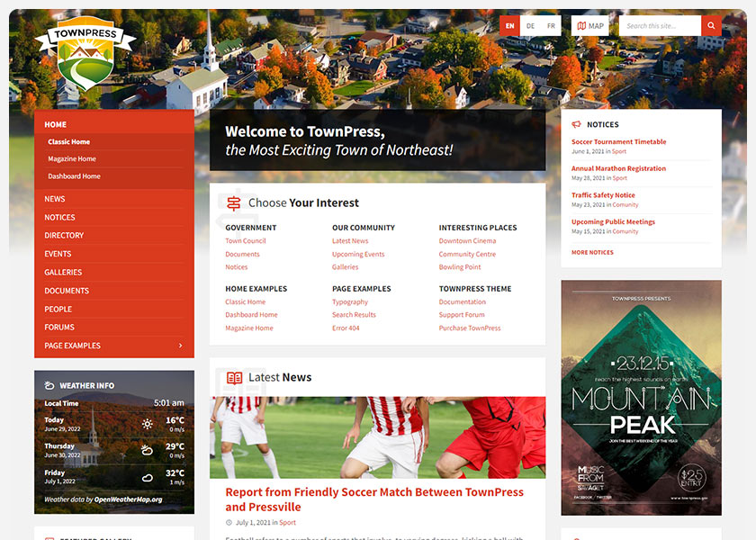756x540 pixels.
Task: Click the signpost icon beside Choose Your Interest
Action: tap(234, 203)
